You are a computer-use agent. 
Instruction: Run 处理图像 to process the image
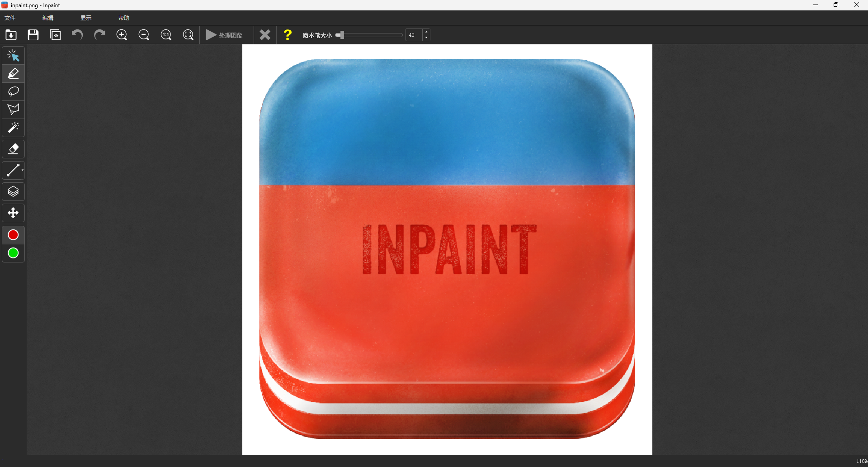pyautogui.click(x=225, y=35)
